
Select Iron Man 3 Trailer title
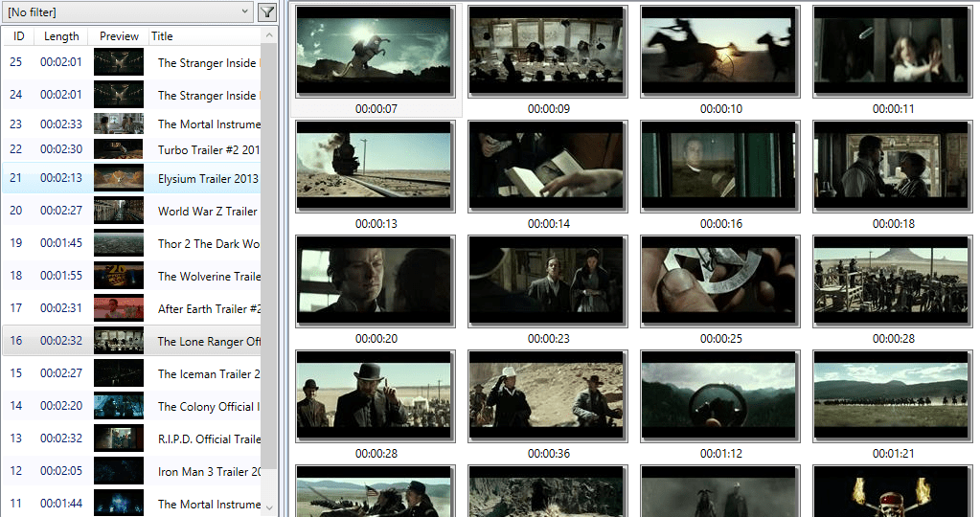tap(209, 471)
